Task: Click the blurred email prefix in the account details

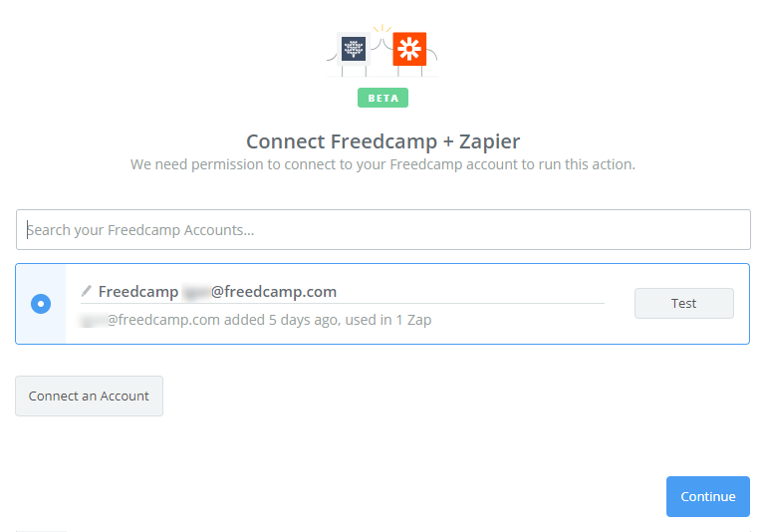Action: tap(94, 320)
